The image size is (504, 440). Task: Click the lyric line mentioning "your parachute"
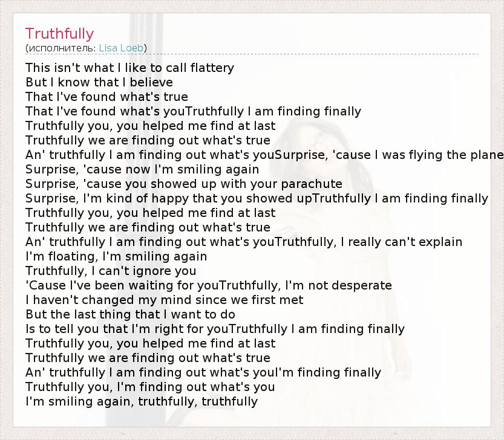pyautogui.click(x=184, y=184)
